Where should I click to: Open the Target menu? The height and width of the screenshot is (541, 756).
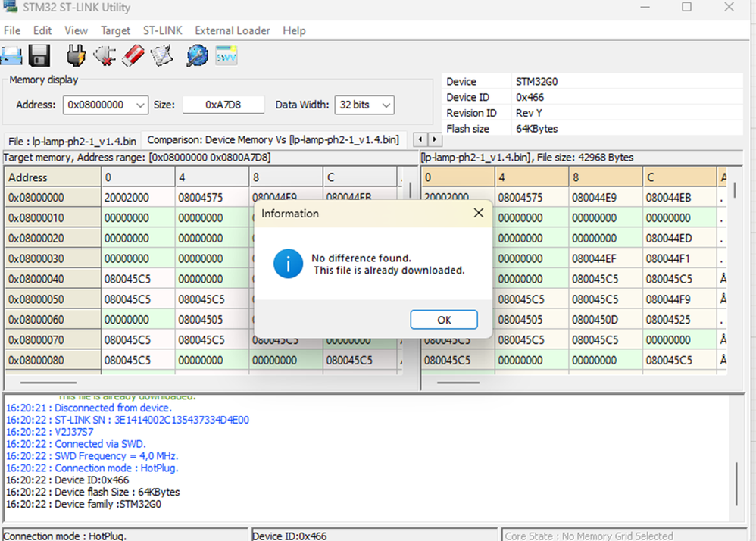point(115,30)
